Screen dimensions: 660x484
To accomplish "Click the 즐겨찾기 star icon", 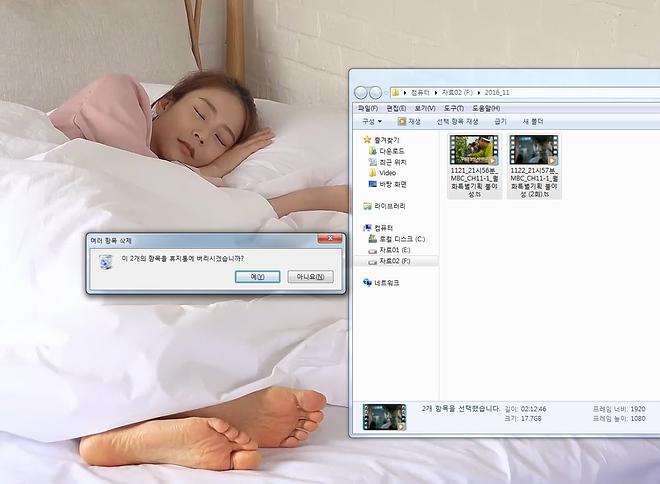I will tap(367, 139).
